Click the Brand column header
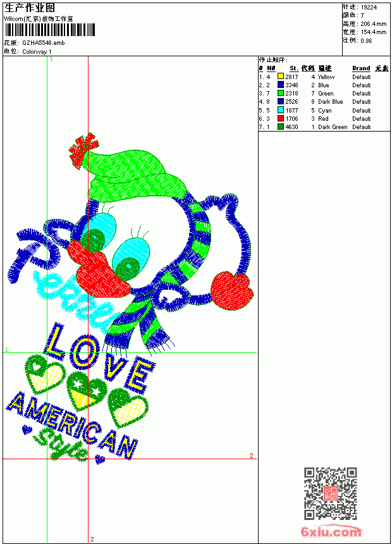The height and width of the screenshot is (544, 392). click(x=361, y=68)
